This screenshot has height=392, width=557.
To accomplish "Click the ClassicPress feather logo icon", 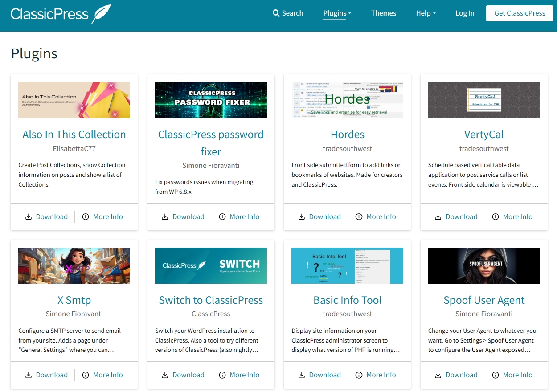I will click(x=102, y=14).
